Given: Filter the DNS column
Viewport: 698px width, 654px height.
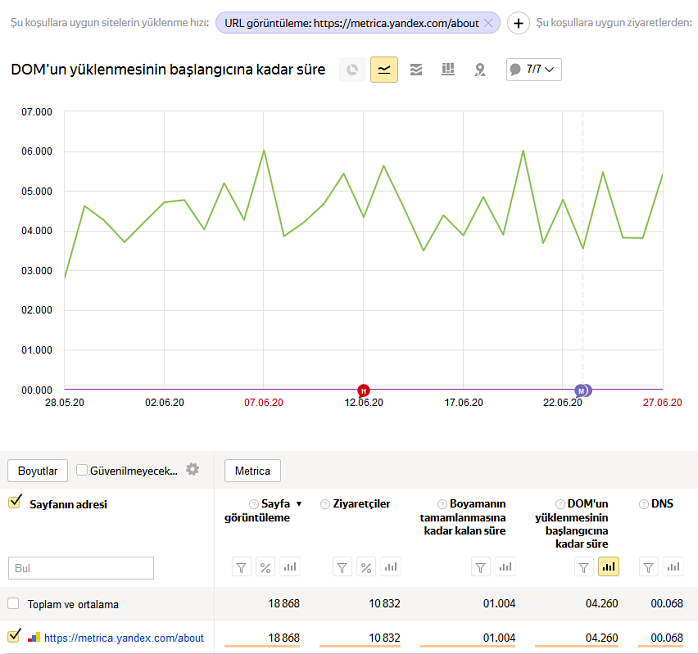Looking at the screenshot, I should click(649, 567).
